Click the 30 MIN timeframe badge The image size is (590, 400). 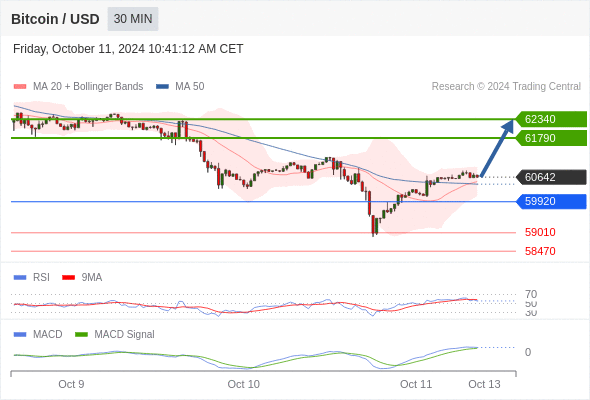pyautogui.click(x=133, y=19)
